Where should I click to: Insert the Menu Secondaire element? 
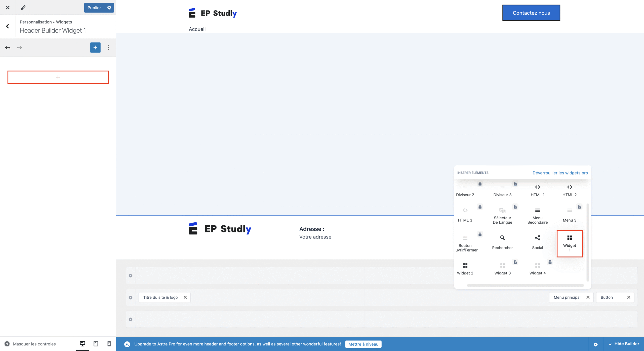click(x=537, y=216)
